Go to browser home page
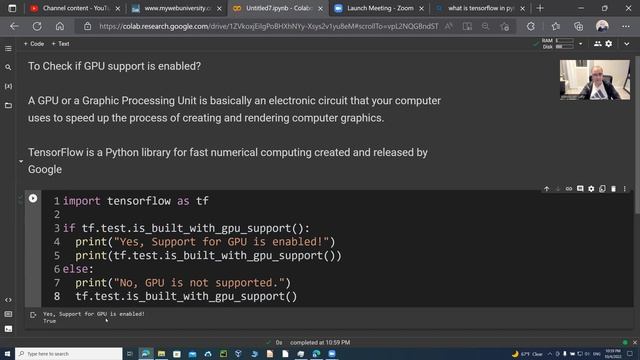The height and width of the screenshot is (360, 640). 60,27
